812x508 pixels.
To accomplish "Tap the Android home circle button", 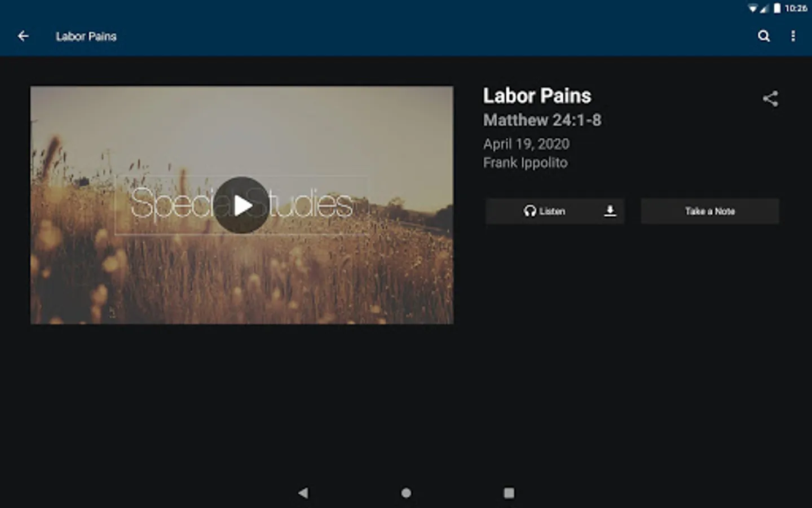I will coord(406,493).
